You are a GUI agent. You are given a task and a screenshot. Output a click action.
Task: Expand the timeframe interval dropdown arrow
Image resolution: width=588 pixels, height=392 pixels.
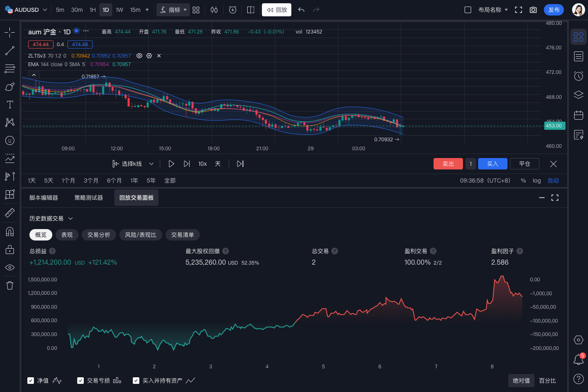click(x=147, y=10)
